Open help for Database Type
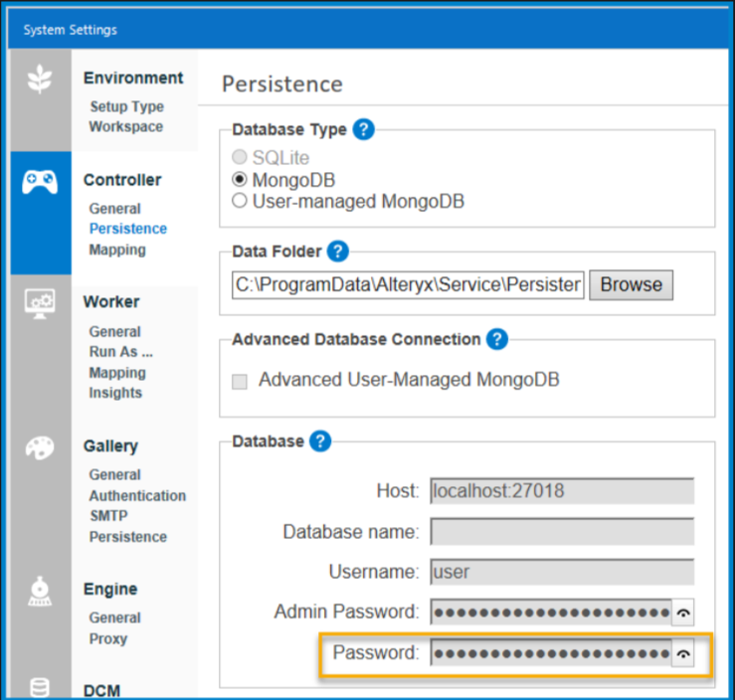Viewport: 735px width, 700px height. [363, 129]
